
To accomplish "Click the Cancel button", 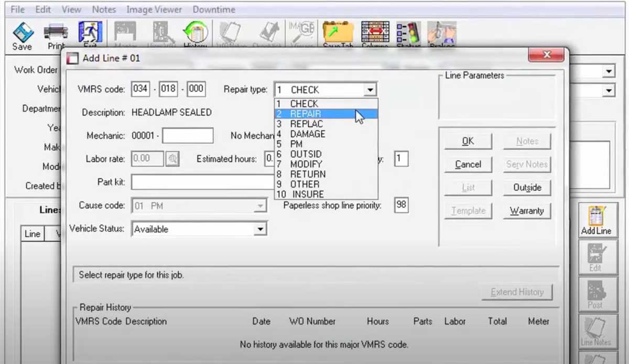I will click(x=468, y=164).
